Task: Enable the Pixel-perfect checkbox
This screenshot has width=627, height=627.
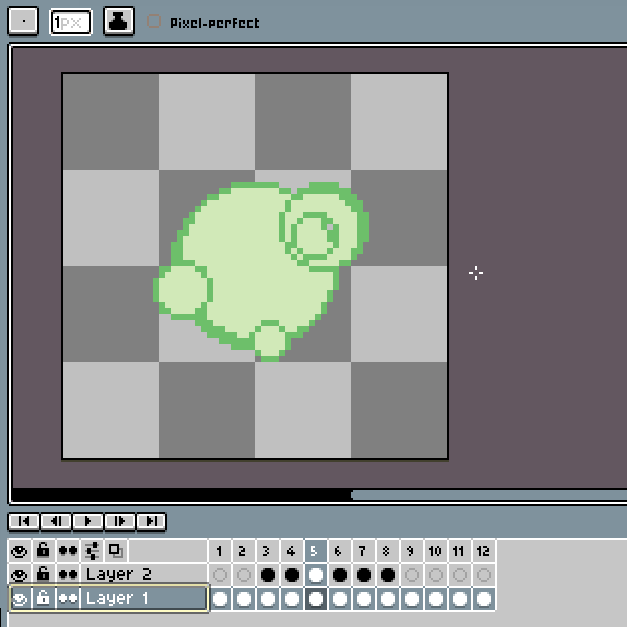Action: (x=154, y=21)
